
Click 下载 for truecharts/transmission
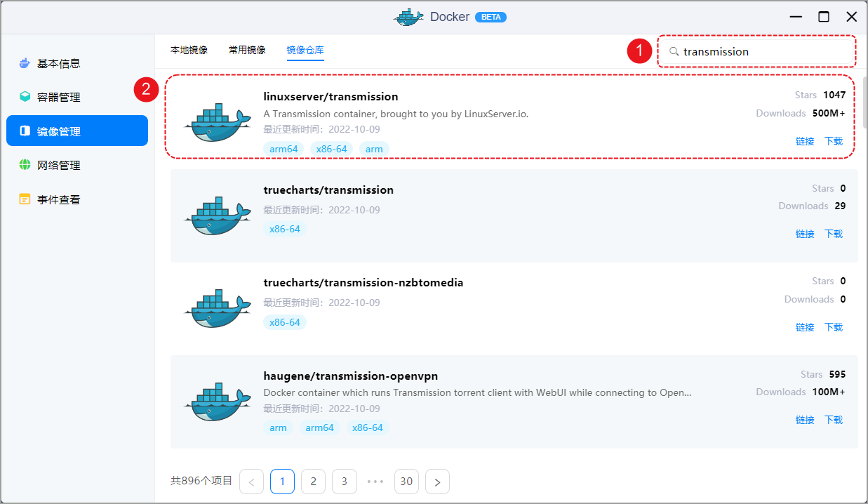(x=834, y=233)
